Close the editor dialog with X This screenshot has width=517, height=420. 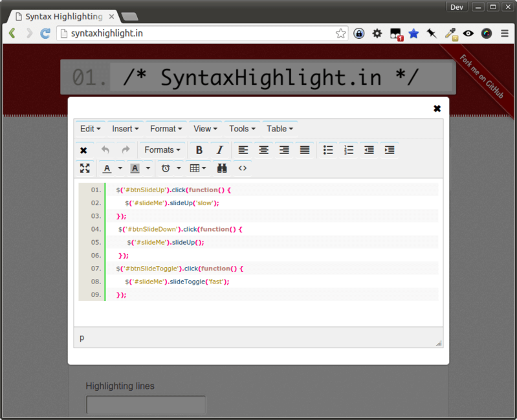437,109
